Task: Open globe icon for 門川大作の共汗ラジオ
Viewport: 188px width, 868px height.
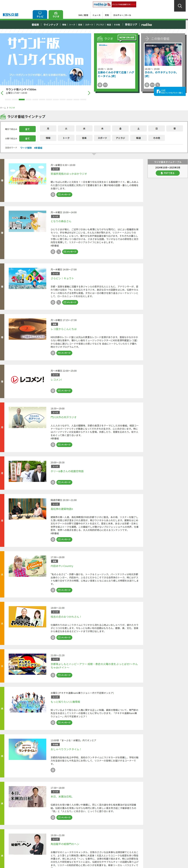Action: point(53,445)
